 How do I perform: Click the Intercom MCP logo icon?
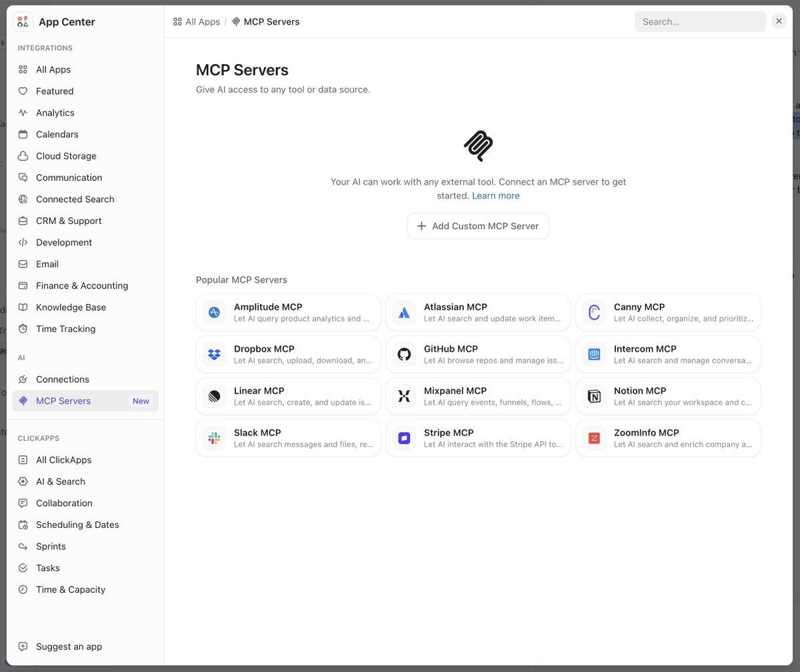pos(594,354)
